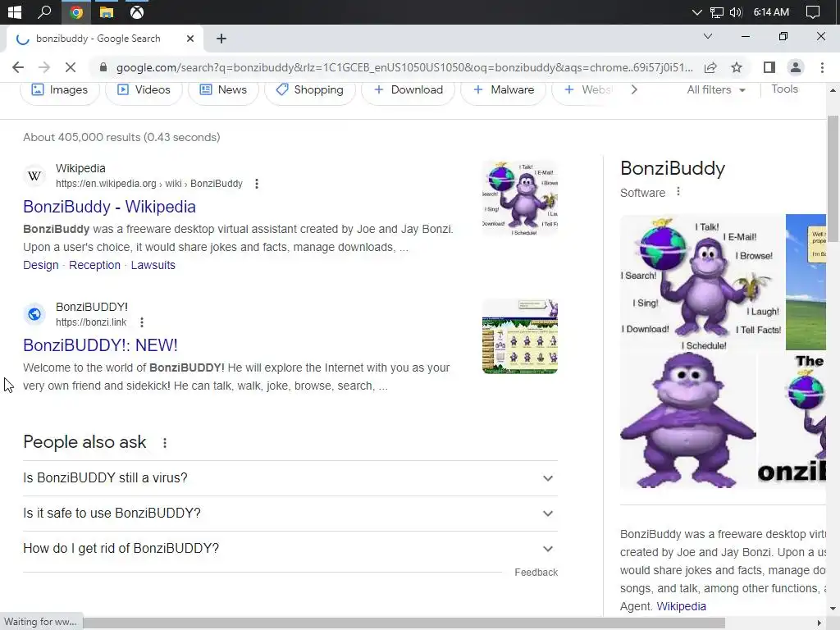Switch to the Shopping results tab
The image size is (840, 630).
pyautogui.click(x=309, y=90)
